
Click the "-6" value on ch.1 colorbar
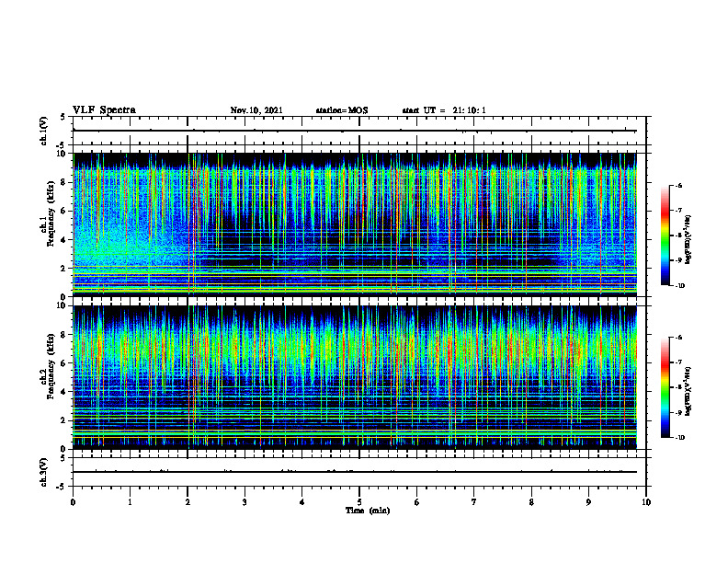pyautogui.click(x=678, y=185)
